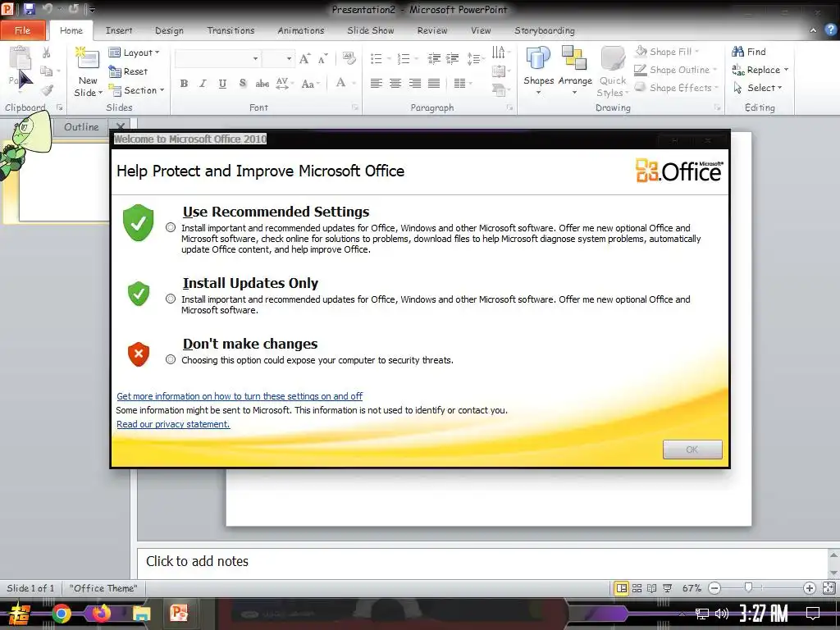Toggle Underline formatting
Viewport: 840px width, 630px height.
222,84
